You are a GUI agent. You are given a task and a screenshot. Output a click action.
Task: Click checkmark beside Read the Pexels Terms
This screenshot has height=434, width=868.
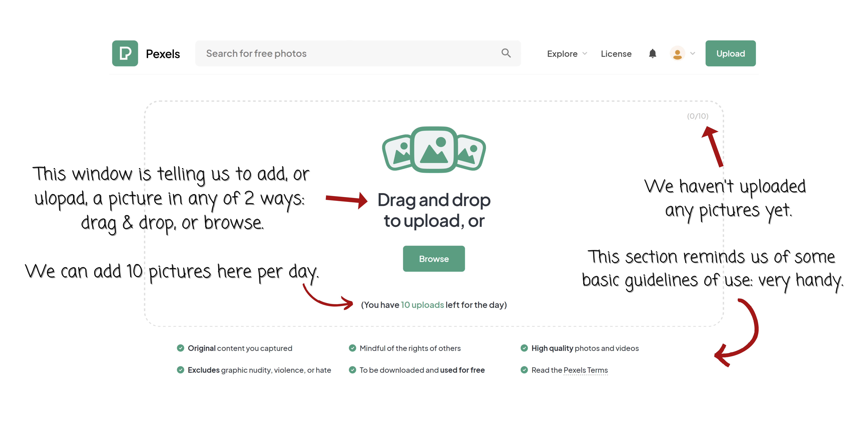click(524, 370)
